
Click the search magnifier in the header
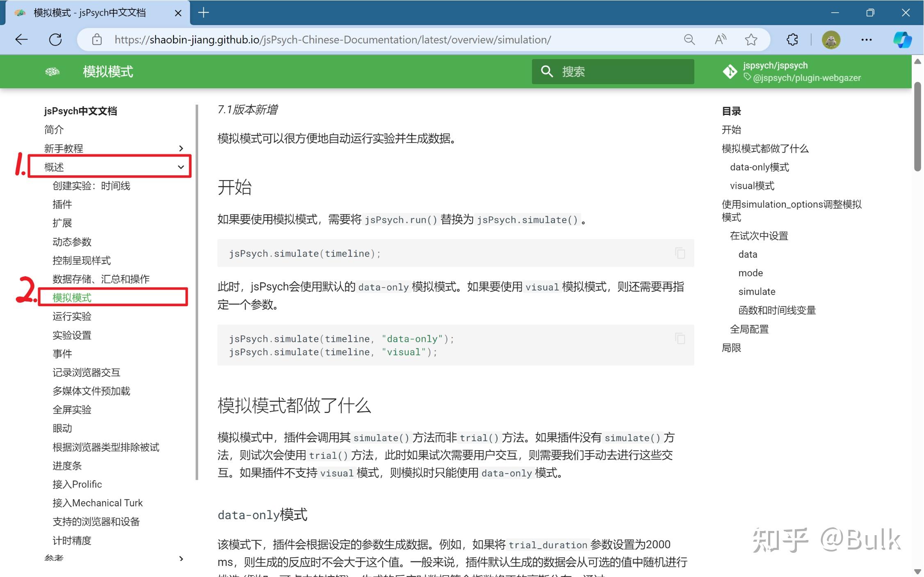coord(547,71)
